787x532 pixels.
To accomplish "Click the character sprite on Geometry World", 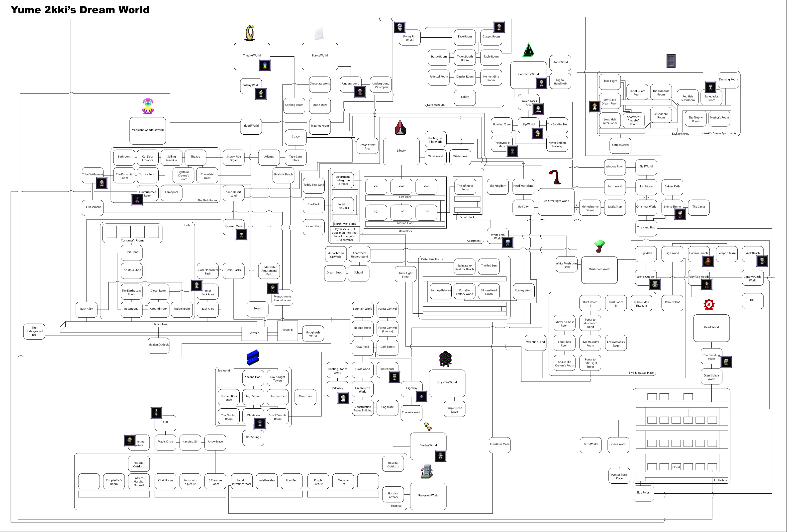I will pos(541,83).
